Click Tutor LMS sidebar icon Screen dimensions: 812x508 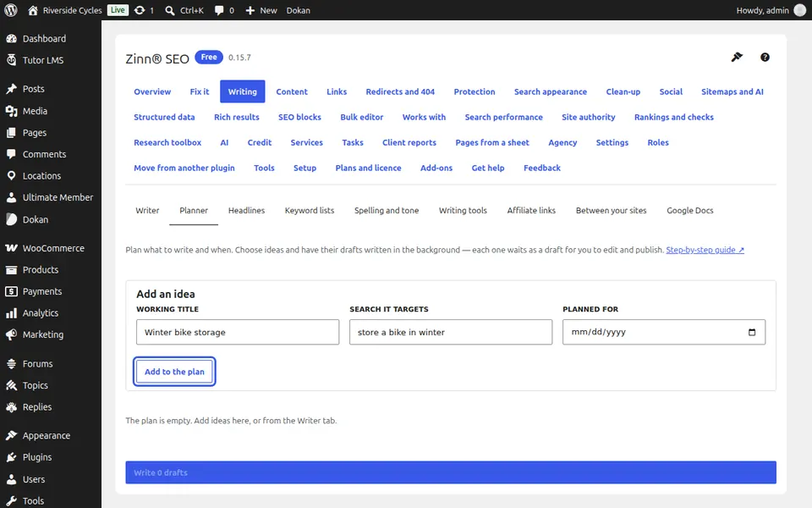11,60
